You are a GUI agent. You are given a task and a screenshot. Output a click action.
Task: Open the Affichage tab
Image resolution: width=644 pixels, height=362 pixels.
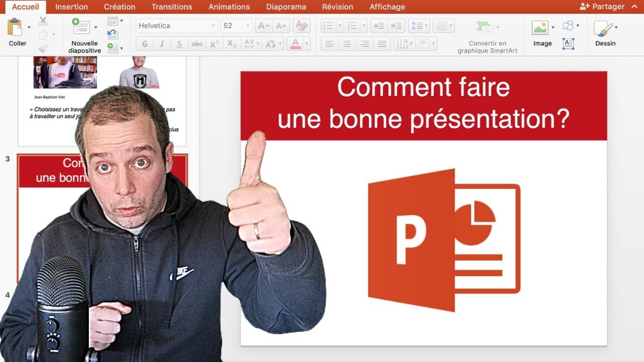click(387, 7)
